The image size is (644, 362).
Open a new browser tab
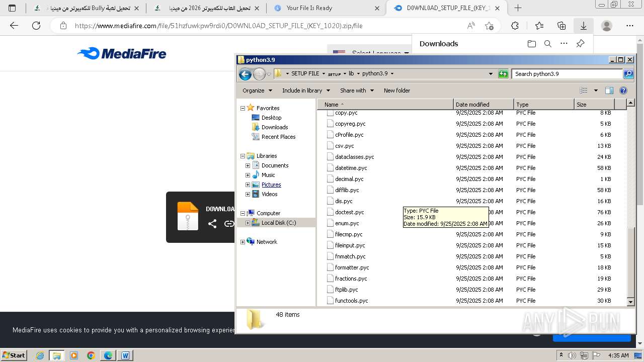(x=518, y=8)
